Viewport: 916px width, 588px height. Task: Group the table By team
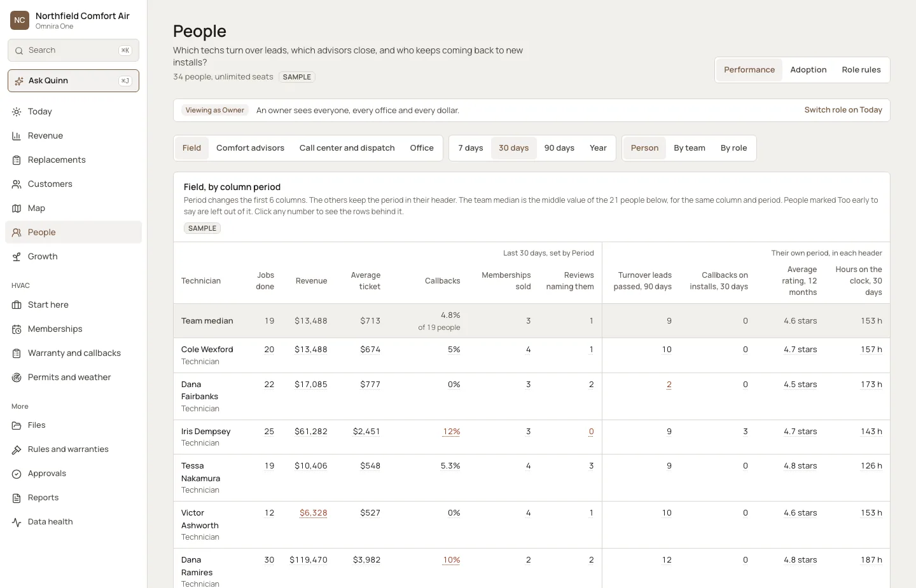pos(690,148)
